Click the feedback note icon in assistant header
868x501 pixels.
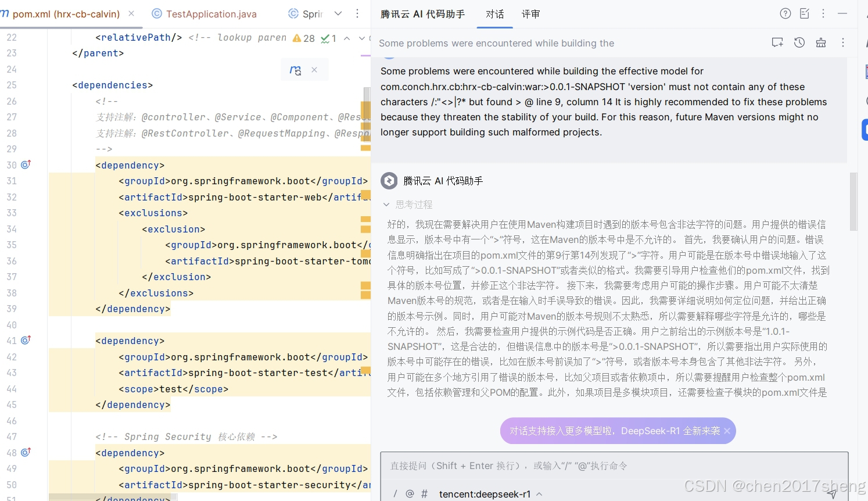click(x=805, y=13)
